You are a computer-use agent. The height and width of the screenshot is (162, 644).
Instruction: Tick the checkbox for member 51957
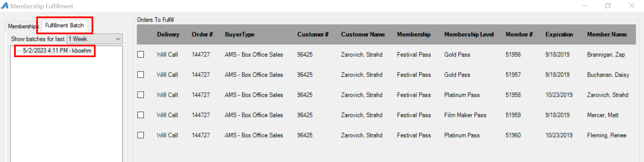point(141,75)
